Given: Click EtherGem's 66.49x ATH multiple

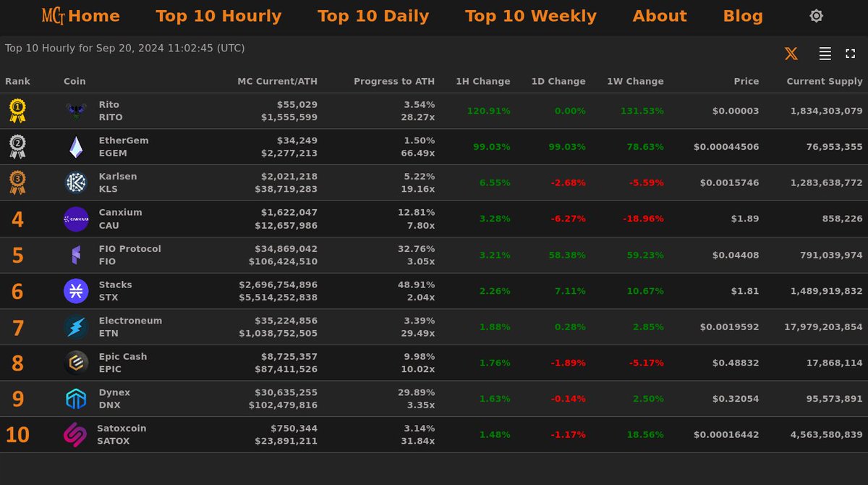Looking at the screenshot, I should [420, 153].
